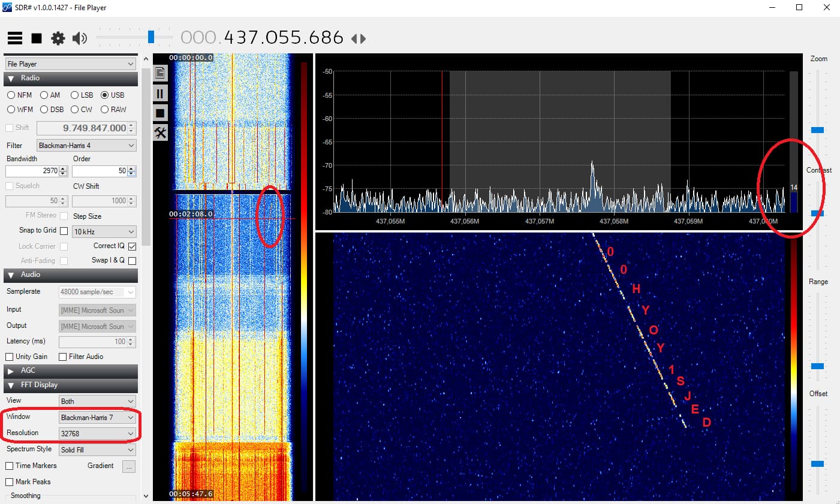Pause the file player recording
This screenshot has width=840, height=504.
coord(160,93)
